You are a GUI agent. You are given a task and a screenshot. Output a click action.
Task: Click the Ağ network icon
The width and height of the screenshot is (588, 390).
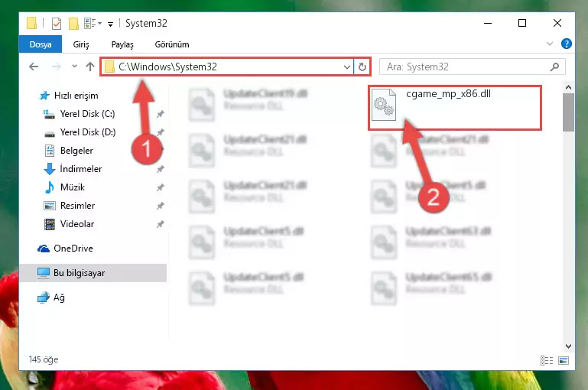pos(44,297)
